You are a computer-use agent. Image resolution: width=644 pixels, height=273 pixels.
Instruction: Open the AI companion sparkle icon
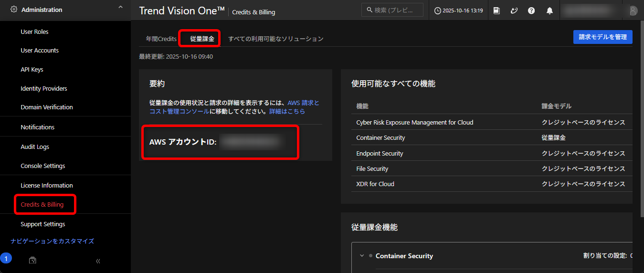click(514, 10)
